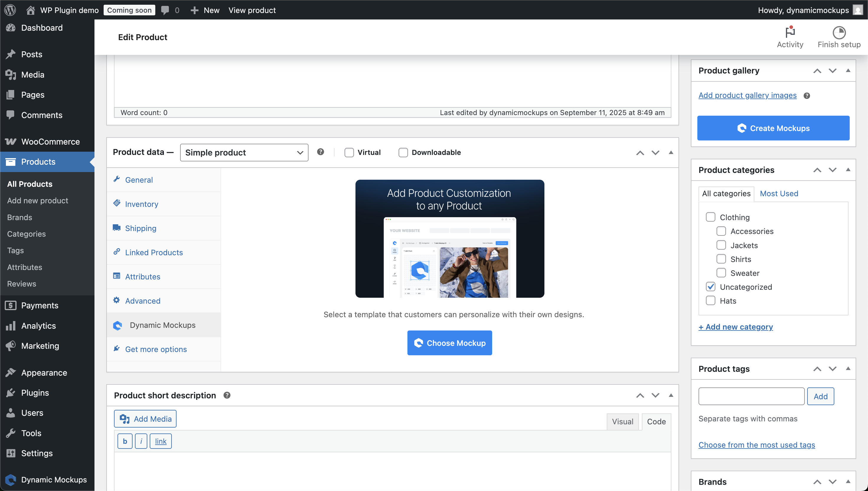
Task: Switch to the Most Used categories tab
Action: pyautogui.click(x=779, y=193)
